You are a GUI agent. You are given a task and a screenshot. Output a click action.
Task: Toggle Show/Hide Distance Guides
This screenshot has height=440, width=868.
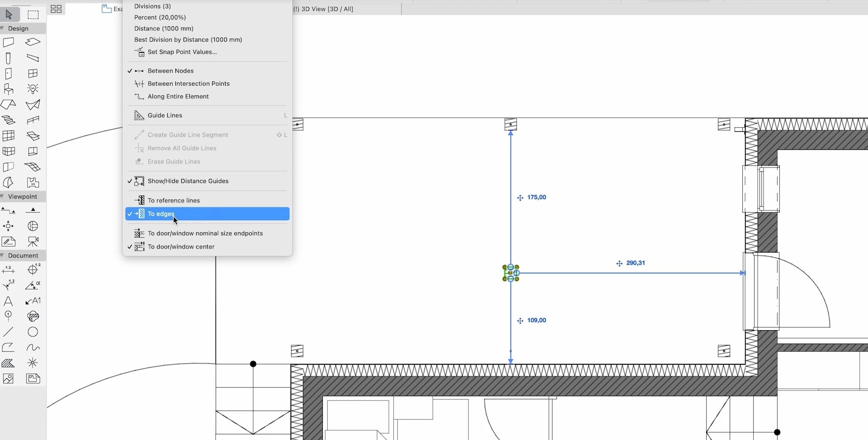tap(208, 181)
